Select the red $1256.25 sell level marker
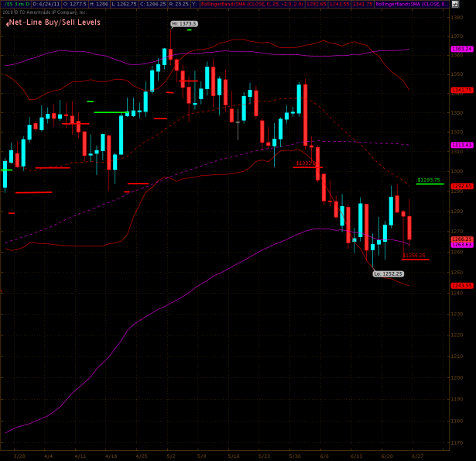 point(414,255)
